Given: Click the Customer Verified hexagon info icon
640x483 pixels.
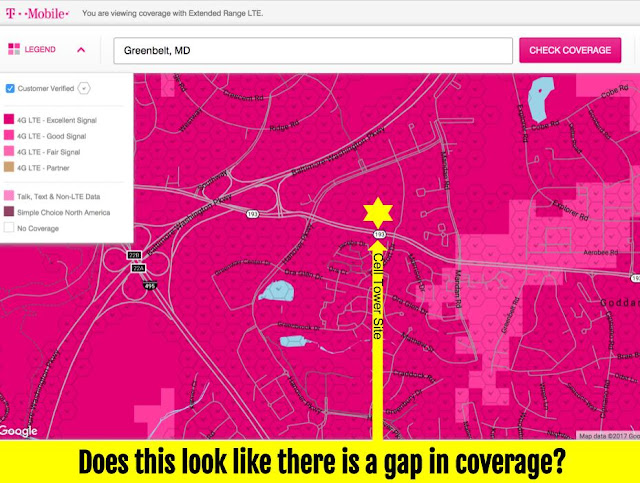Looking at the screenshot, I should click(x=84, y=88).
